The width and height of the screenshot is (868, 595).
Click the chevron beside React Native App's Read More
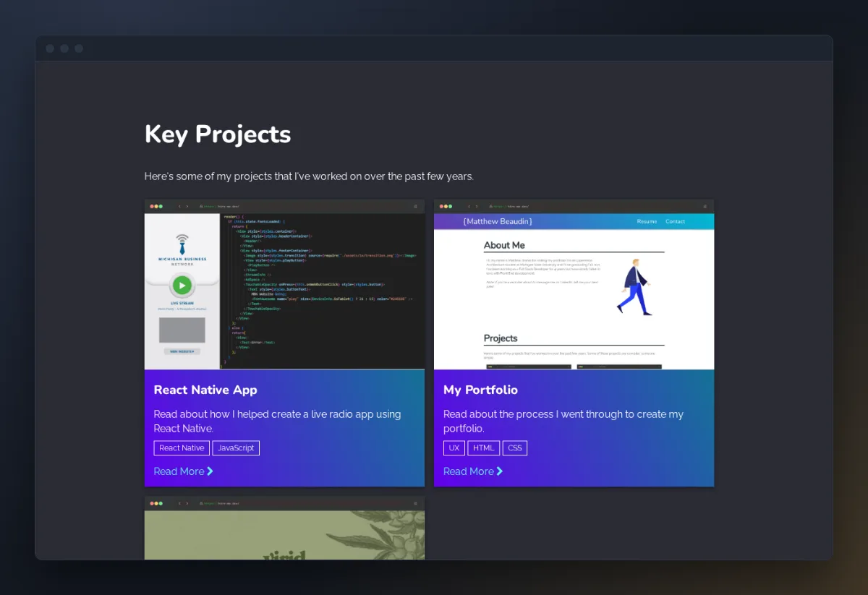tap(210, 471)
